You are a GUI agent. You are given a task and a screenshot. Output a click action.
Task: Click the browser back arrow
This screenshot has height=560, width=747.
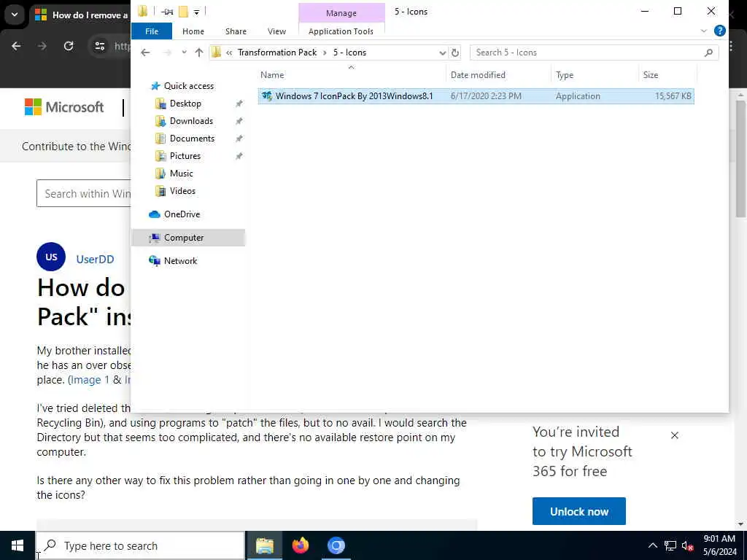click(16, 46)
